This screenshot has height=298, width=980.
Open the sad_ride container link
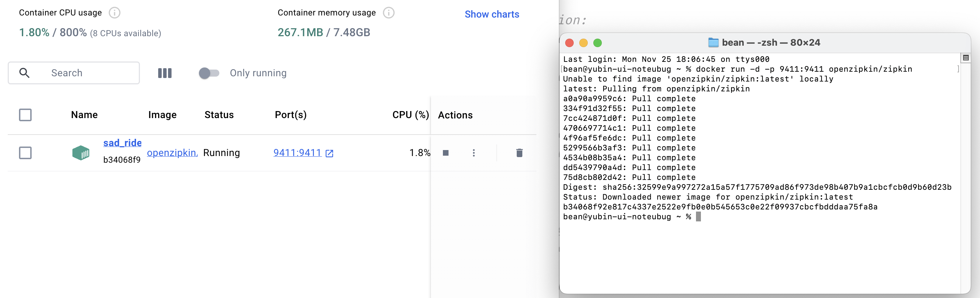(122, 143)
